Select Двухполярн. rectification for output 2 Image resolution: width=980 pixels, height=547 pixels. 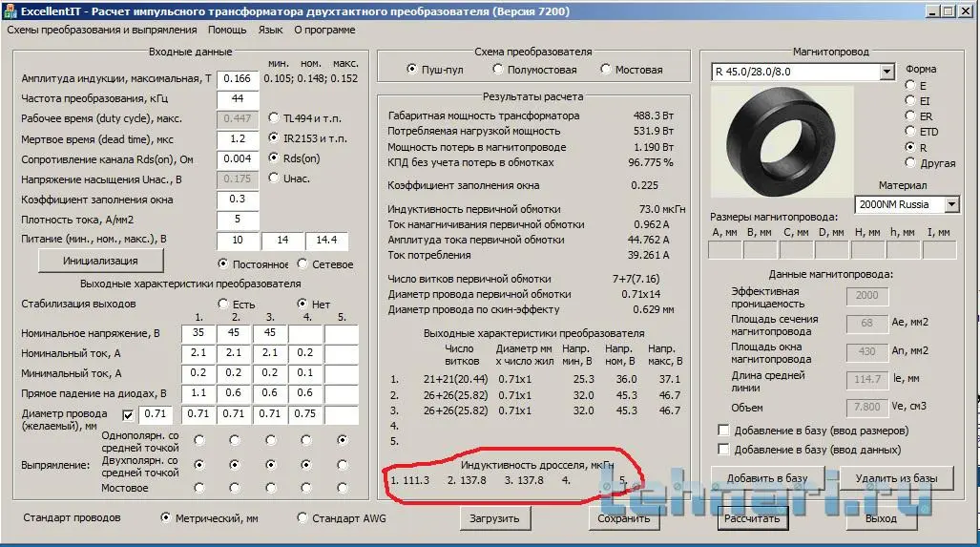[x=235, y=465]
